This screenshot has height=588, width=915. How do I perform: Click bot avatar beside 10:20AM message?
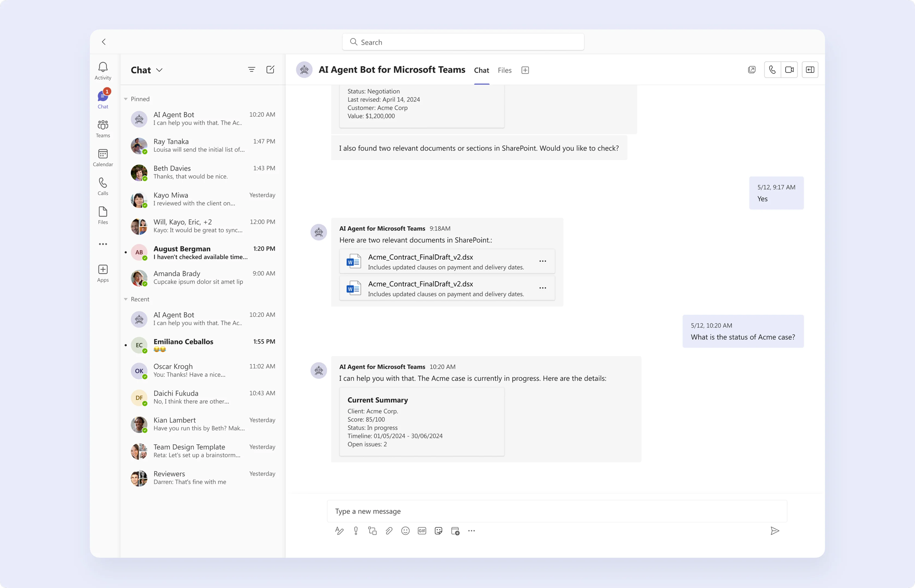point(319,370)
